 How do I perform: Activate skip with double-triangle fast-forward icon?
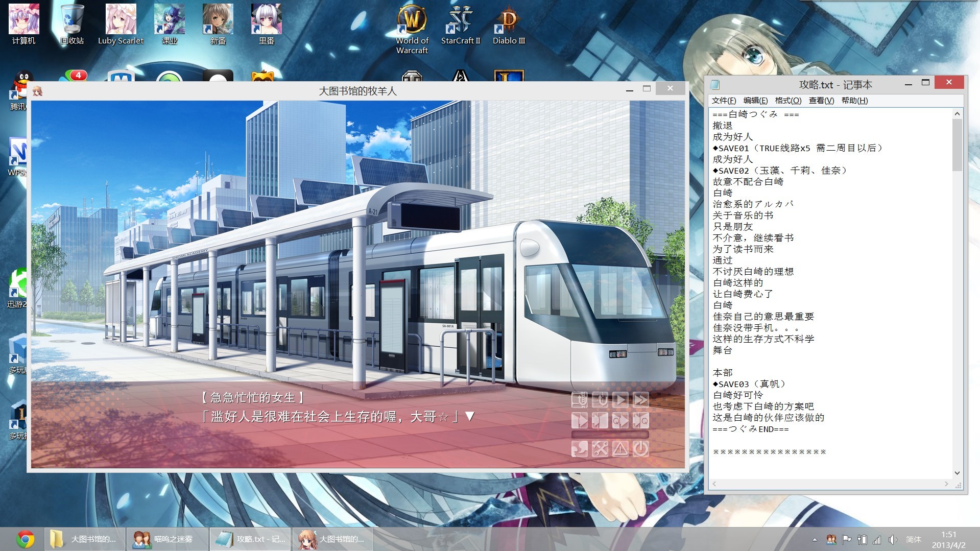click(x=641, y=400)
